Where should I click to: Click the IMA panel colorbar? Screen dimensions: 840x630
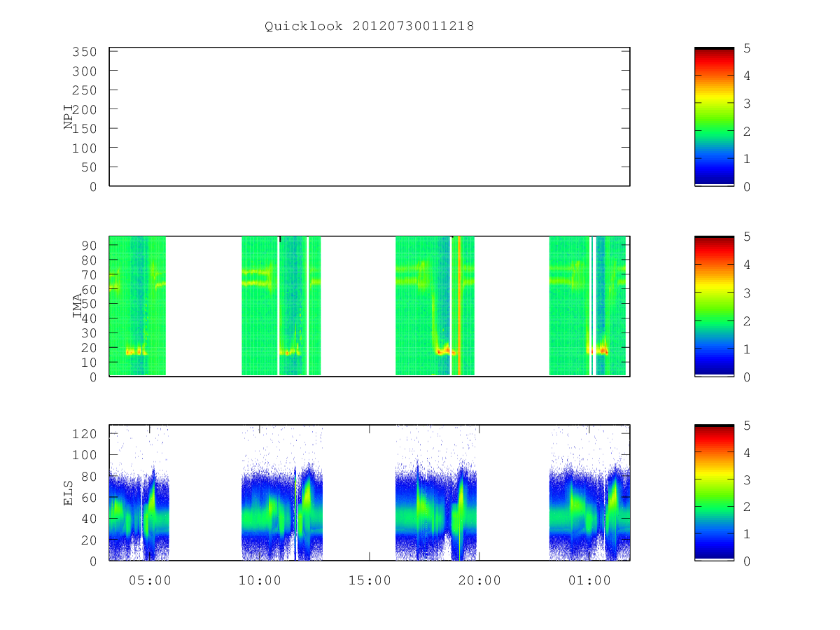[714, 306]
